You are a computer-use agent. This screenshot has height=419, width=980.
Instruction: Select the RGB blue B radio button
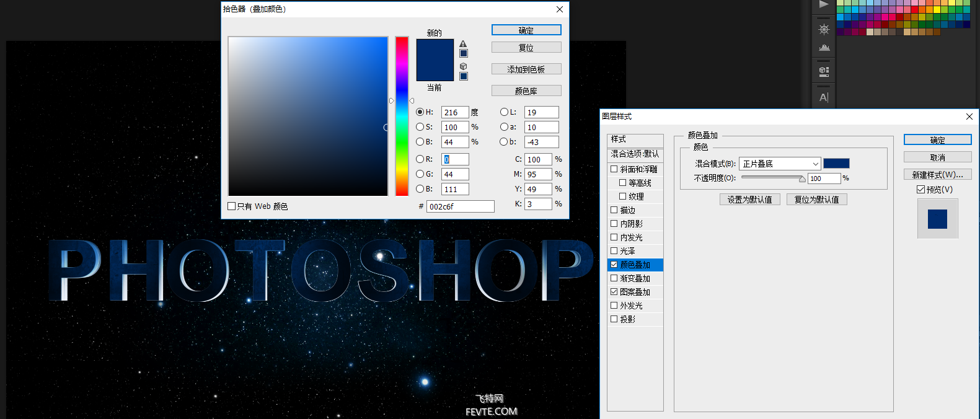pyautogui.click(x=420, y=189)
